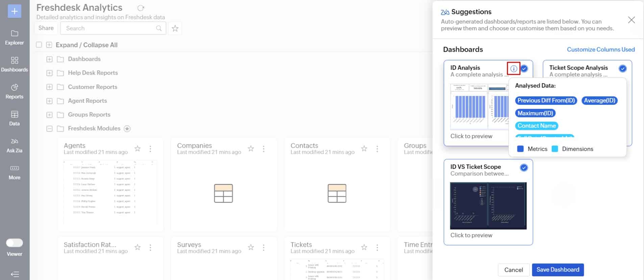Uncheck the Ticket Scope Analysis dashboard

[623, 69]
